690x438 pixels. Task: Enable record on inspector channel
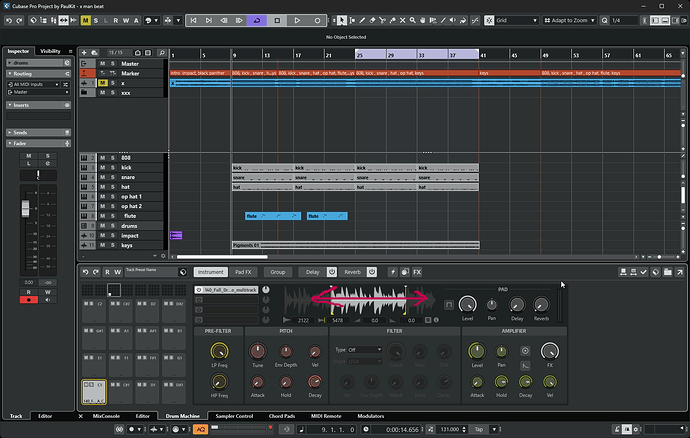tap(29, 300)
